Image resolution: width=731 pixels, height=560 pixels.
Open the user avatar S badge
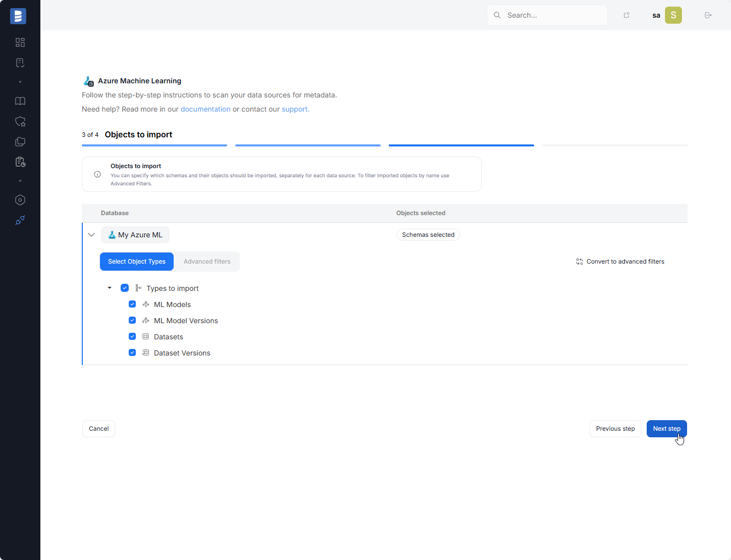pyautogui.click(x=673, y=15)
